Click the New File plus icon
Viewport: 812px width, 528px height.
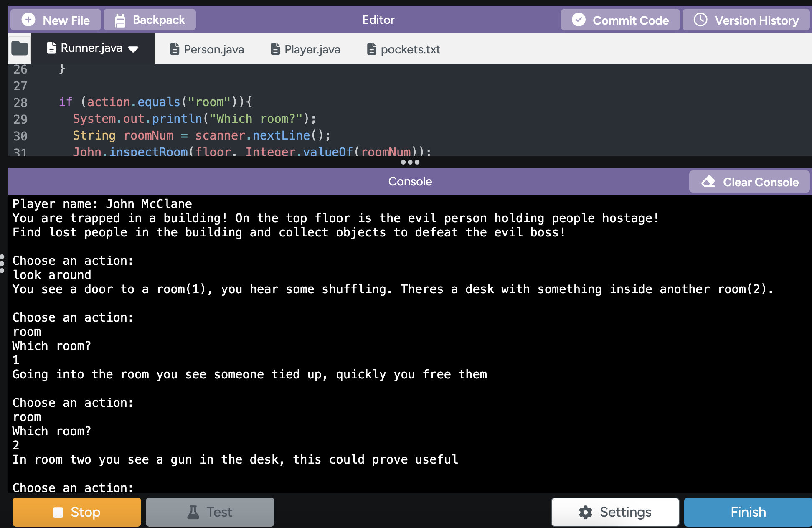coord(28,20)
